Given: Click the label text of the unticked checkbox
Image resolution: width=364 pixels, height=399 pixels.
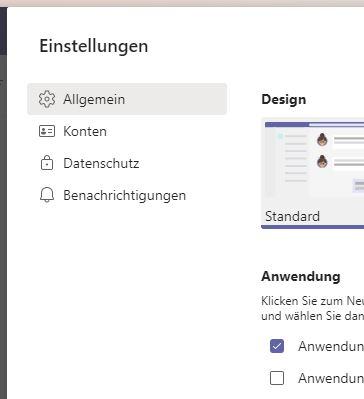Looking at the screenshot, I should pyautogui.click(x=331, y=378).
